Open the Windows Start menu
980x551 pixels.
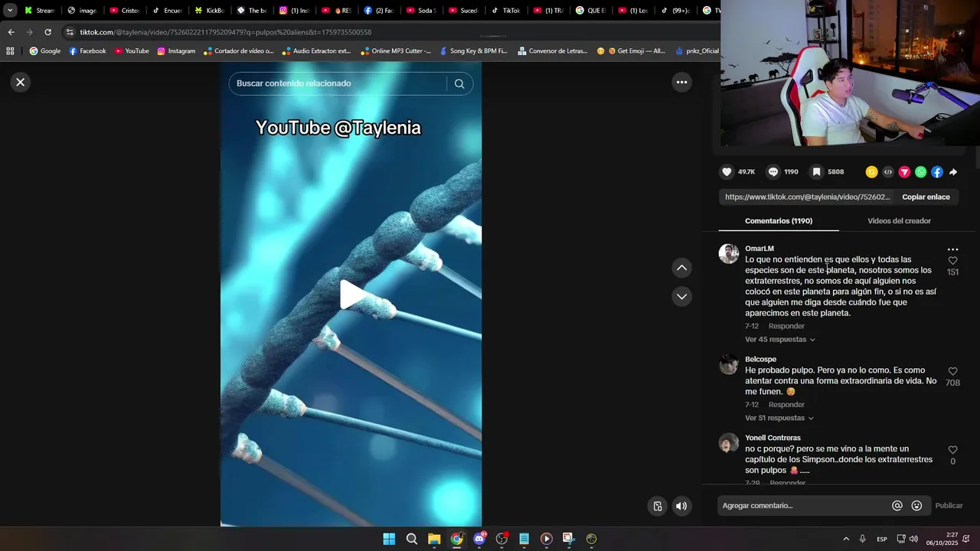[x=389, y=539]
